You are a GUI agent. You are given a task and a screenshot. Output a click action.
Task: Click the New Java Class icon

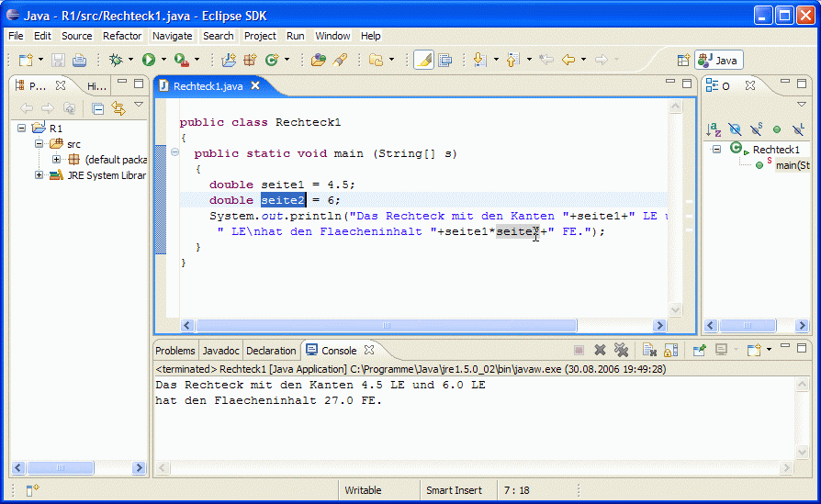tap(271, 60)
